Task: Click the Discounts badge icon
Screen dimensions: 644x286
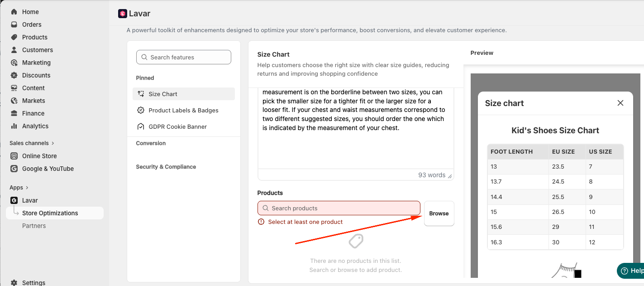Action: pos(14,75)
